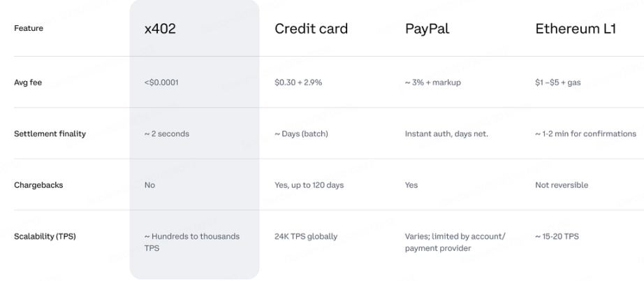Image resolution: width=644 pixels, height=281 pixels.
Task: Click the Scalability (TPS) row label
Action: (x=45, y=236)
